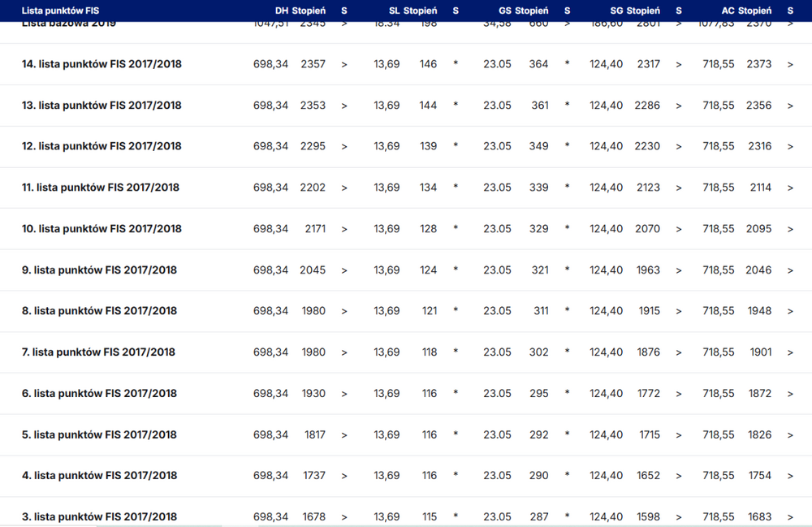Open 10. lista punktów FIS 2017/2018
Image resolution: width=812 pixels, height=527 pixels.
[x=101, y=229]
